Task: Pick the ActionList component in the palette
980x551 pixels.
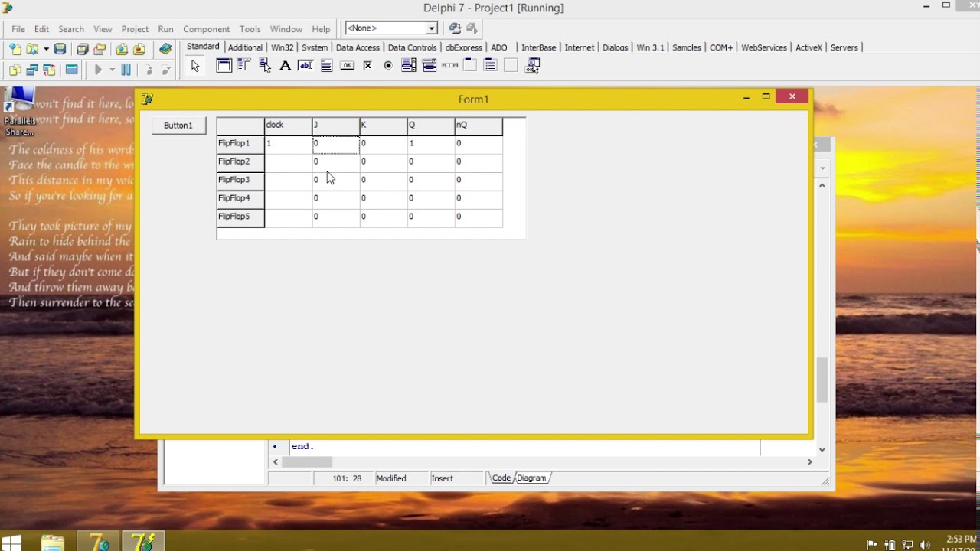Action: 532,66
